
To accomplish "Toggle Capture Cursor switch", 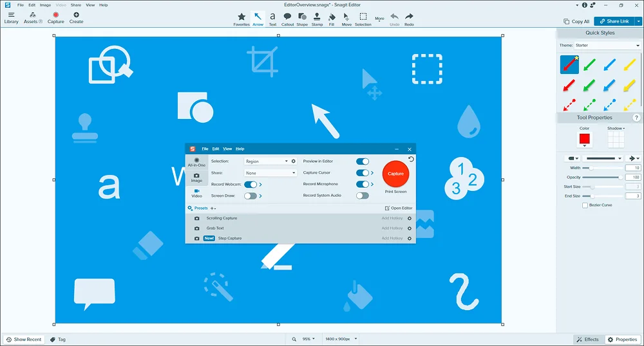I will [x=362, y=173].
